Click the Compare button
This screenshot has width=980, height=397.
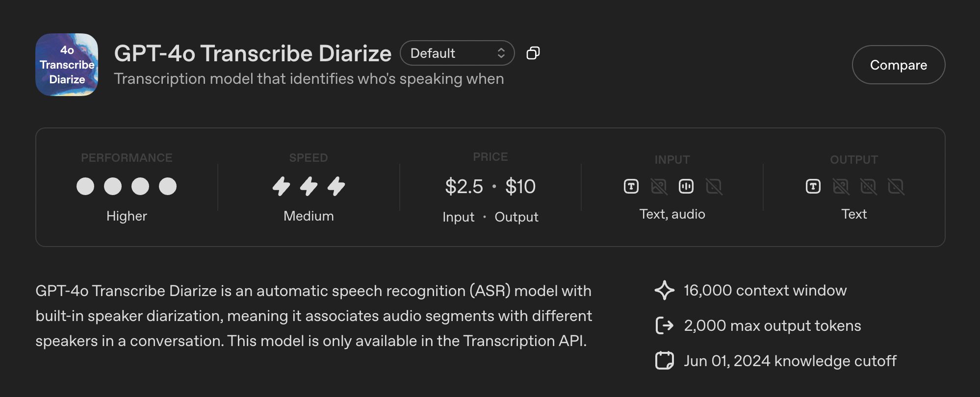point(898,64)
